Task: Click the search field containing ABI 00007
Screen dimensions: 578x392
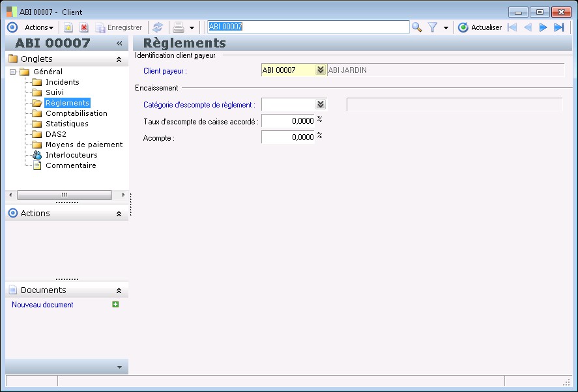Action: [308, 27]
